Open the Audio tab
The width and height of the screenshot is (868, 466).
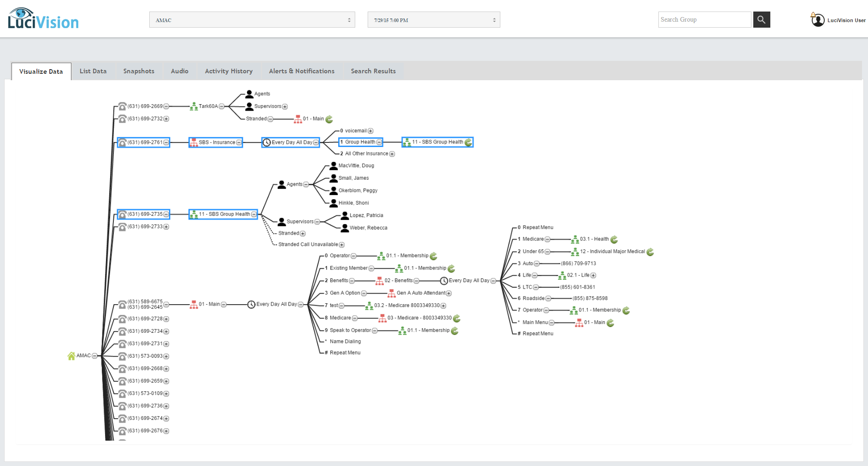click(180, 71)
